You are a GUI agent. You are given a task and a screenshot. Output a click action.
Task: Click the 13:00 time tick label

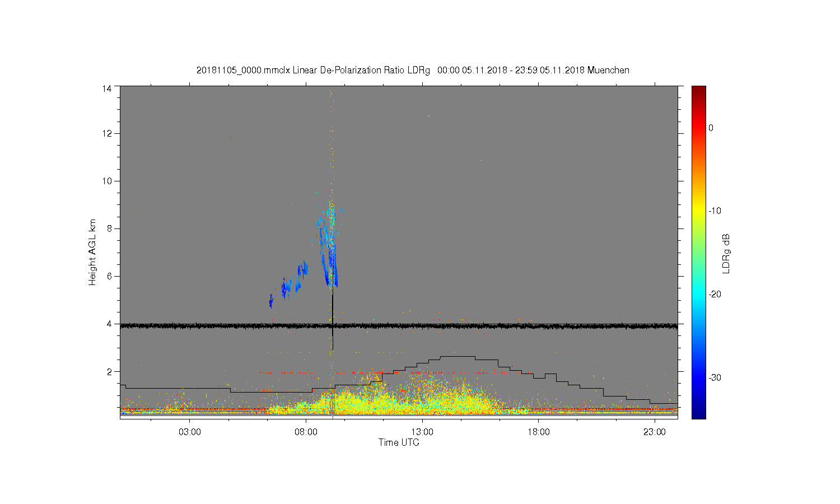(422, 432)
